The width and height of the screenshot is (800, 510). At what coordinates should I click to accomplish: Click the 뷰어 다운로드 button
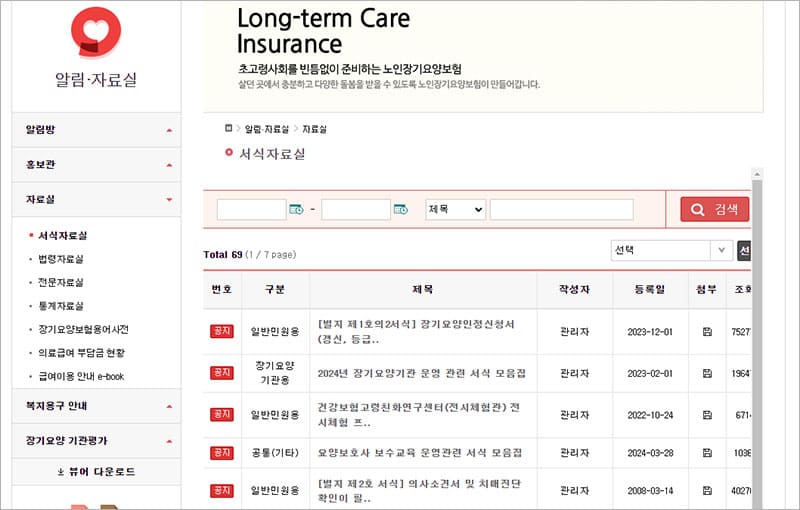[x=96, y=471]
